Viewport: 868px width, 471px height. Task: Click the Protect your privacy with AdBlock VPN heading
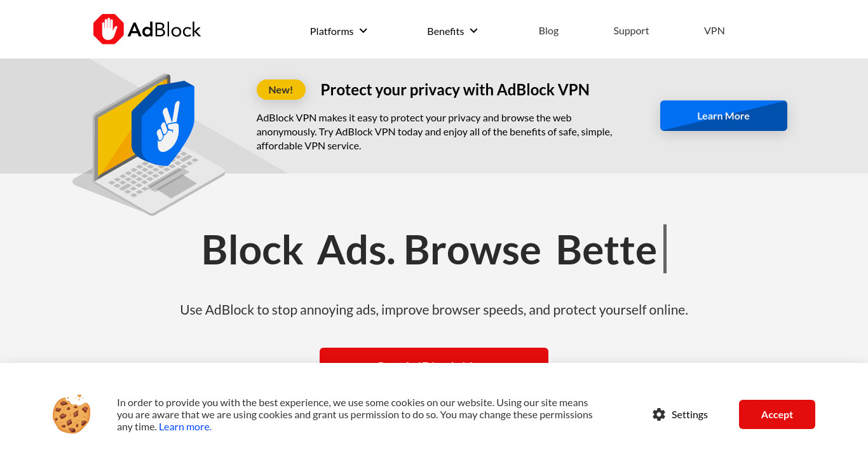point(455,90)
